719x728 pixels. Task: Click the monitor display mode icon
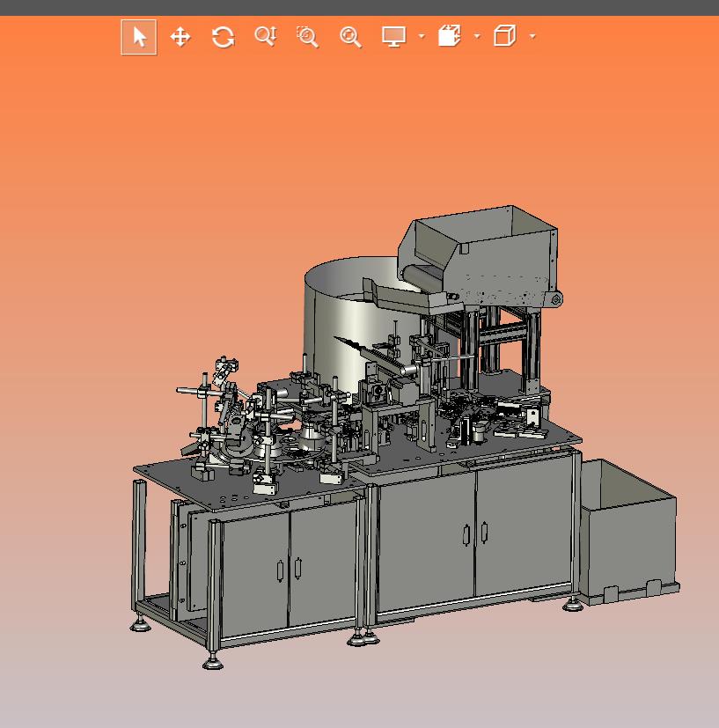coord(393,36)
